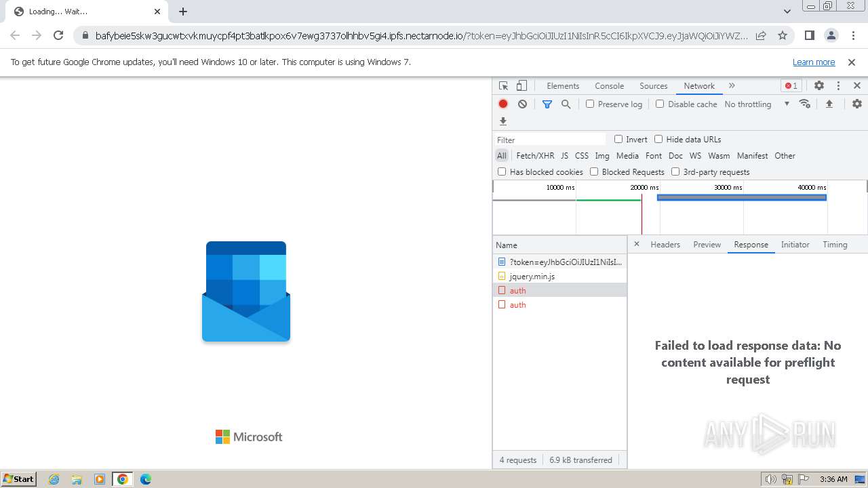The width and height of the screenshot is (868, 488).
Task: Open DevTools three-dot customize menu
Action: pyautogui.click(x=838, y=85)
